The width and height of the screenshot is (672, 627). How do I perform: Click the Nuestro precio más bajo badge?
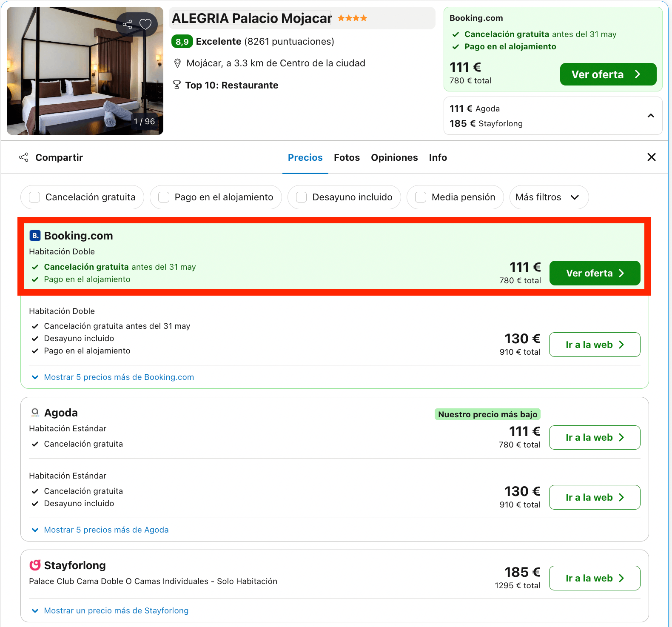pyautogui.click(x=487, y=414)
